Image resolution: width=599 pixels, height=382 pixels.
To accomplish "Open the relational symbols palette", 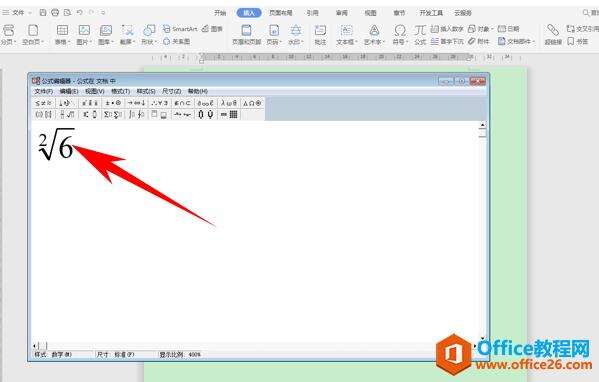I will click(x=44, y=103).
